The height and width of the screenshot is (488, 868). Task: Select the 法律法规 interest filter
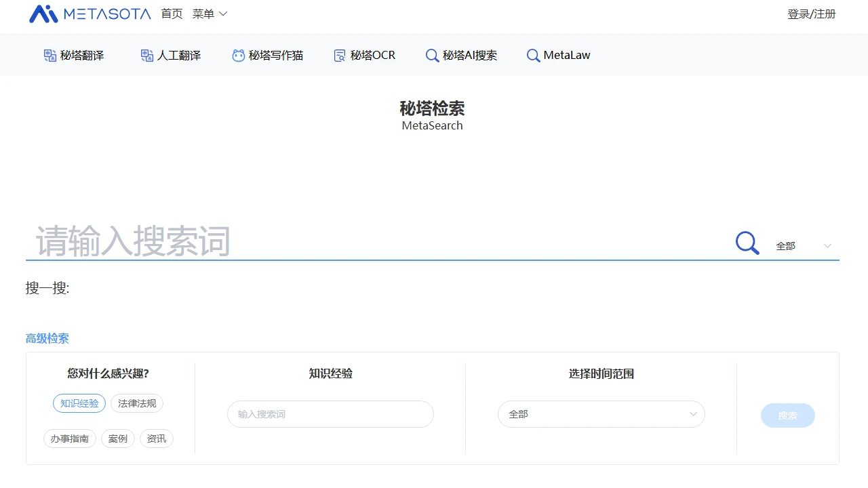pyautogui.click(x=137, y=403)
